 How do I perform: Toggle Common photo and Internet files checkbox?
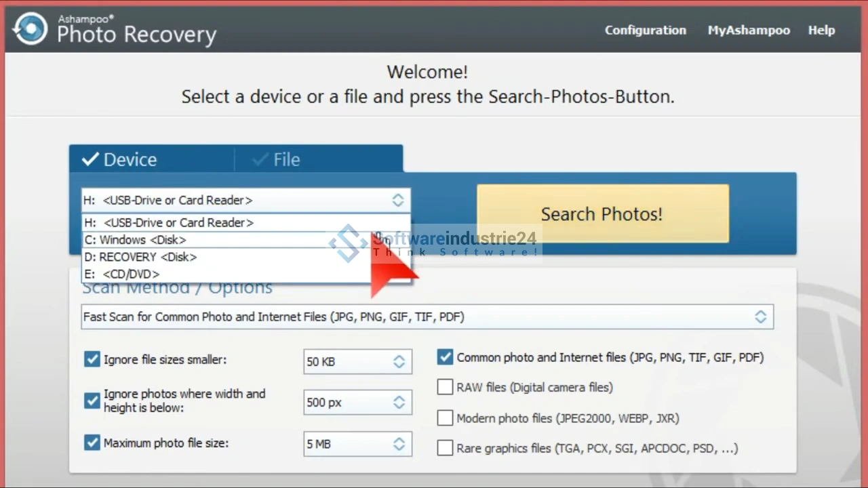tap(445, 357)
